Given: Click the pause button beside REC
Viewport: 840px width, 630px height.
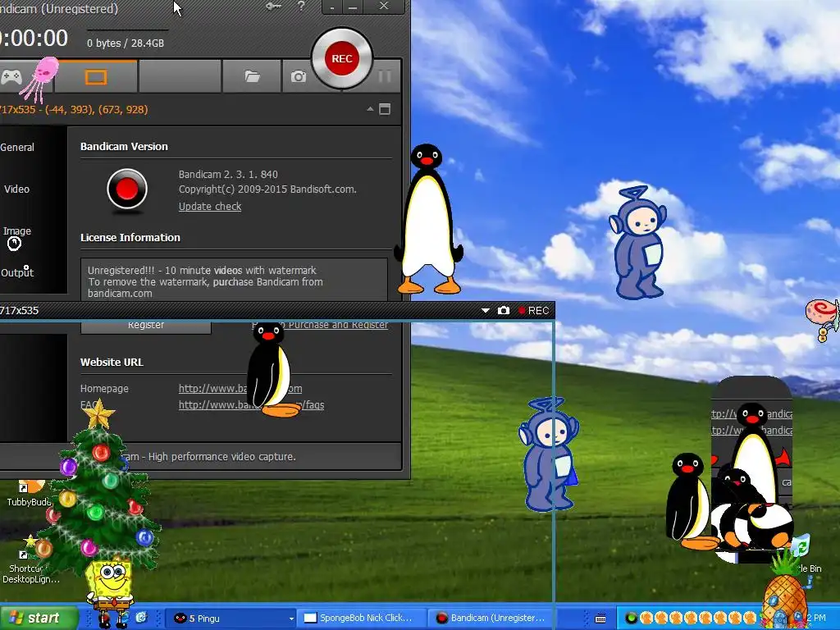Looking at the screenshot, I should (x=384, y=76).
